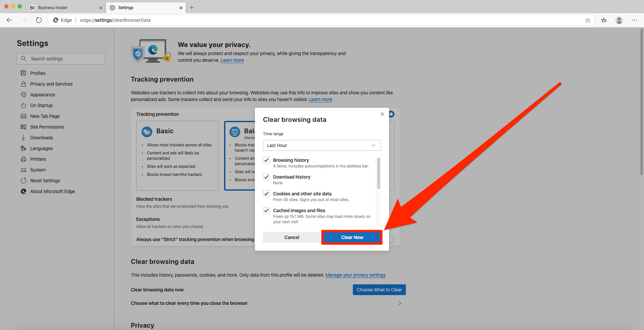This screenshot has height=330, width=644.
Task: Click the System monitor icon
Action: (23, 170)
